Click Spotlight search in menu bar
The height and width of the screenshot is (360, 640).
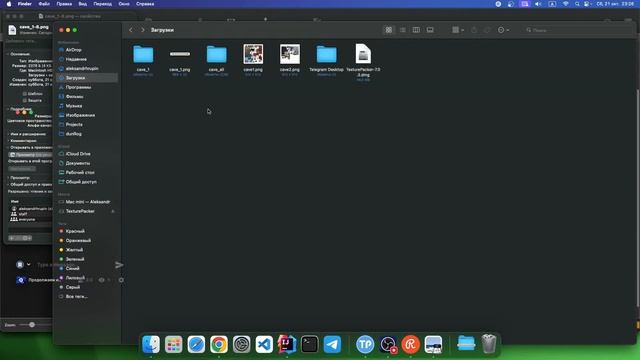coord(577,4)
